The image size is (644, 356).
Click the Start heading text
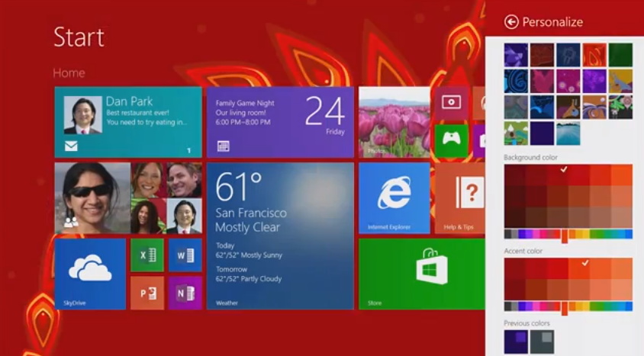[x=79, y=37]
